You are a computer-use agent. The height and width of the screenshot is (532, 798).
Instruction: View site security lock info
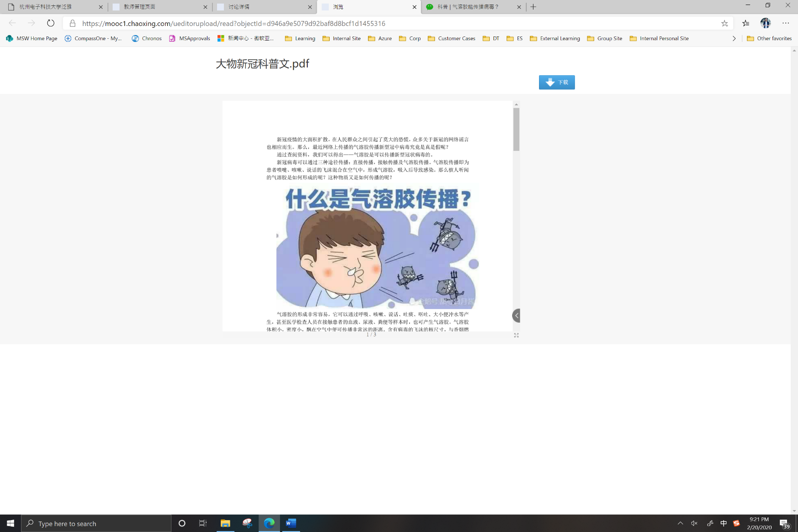click(x=73, y=23)
